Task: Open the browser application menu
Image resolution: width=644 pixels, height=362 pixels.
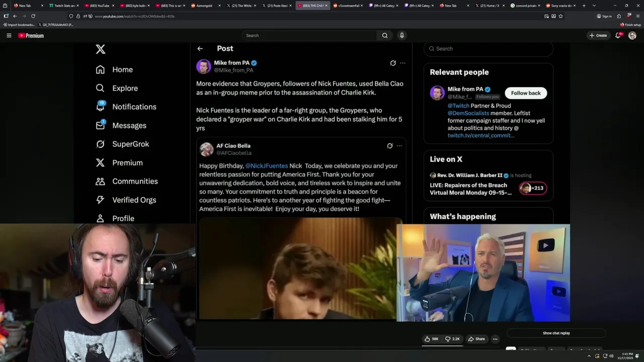Action: click(x=637, y=16)
